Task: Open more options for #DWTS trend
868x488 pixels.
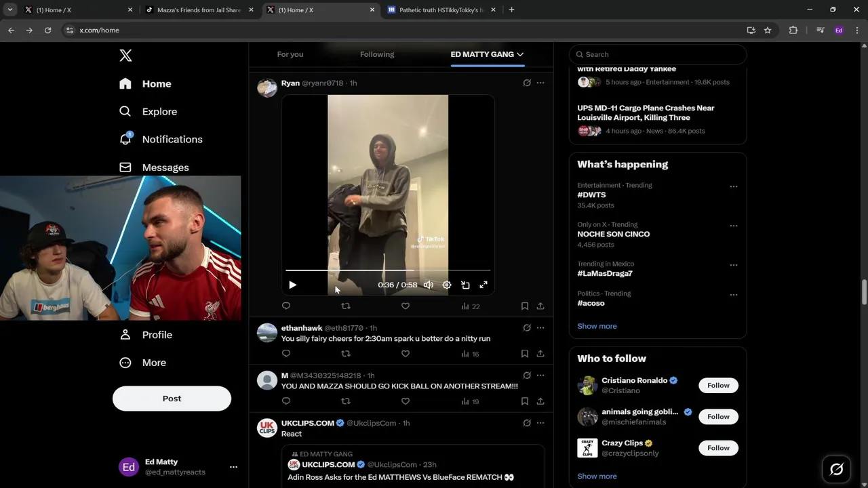Action: click(733, 186)
